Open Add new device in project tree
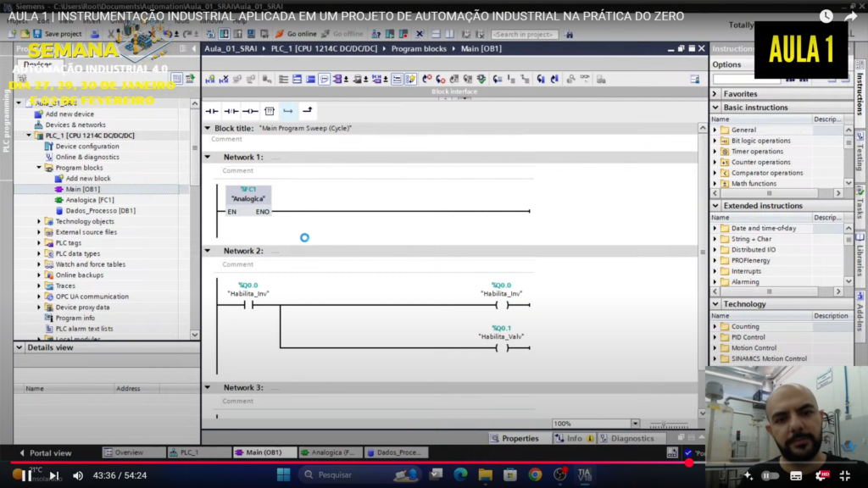Image resolution: width=868 pixels, height=488 pixels. coord(70,114)
